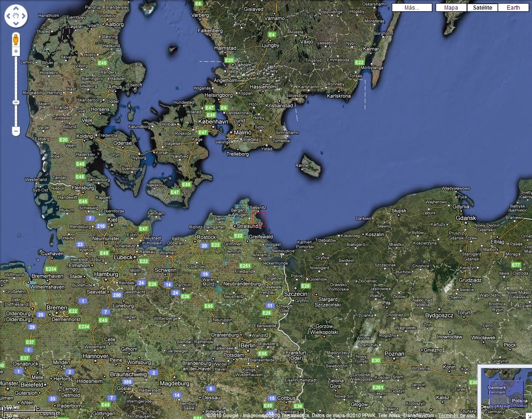The width and height of the screenshot is (532, 419).
Task: Select the Street View pegman icon
Action: tap(16, 40)
